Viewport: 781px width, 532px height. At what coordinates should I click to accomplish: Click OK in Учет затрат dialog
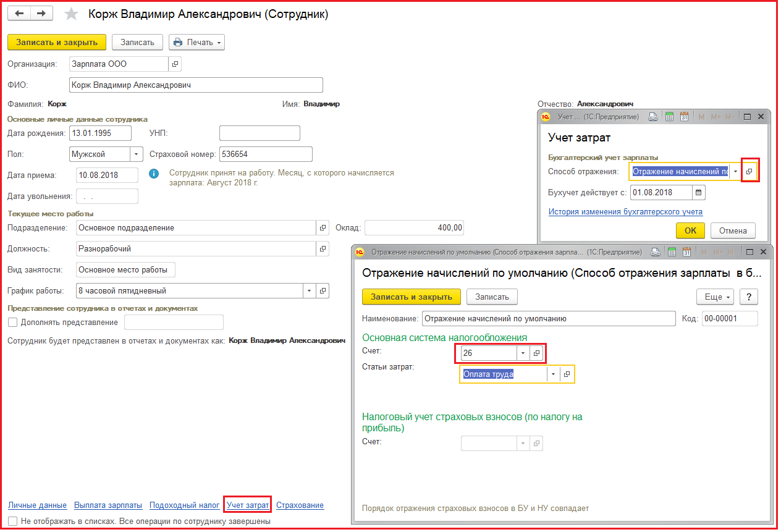[690, 230]
